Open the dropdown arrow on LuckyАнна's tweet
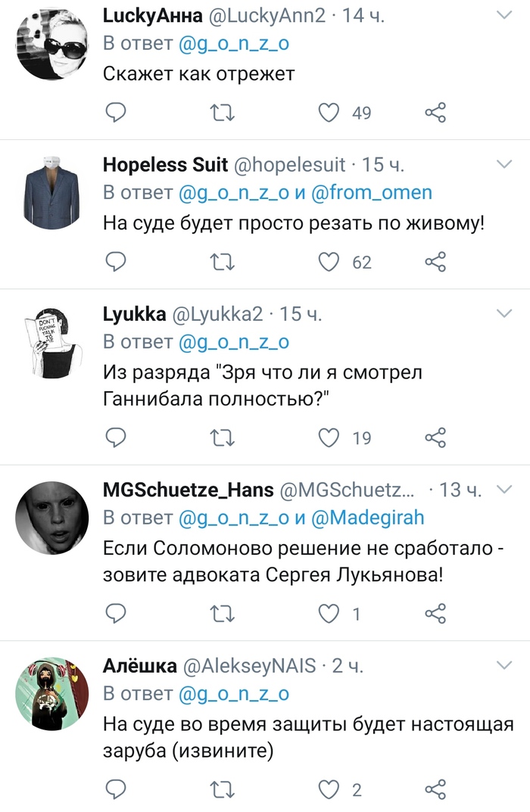The image size is (530, 812). pyautogui.click(x=503, y=15)
